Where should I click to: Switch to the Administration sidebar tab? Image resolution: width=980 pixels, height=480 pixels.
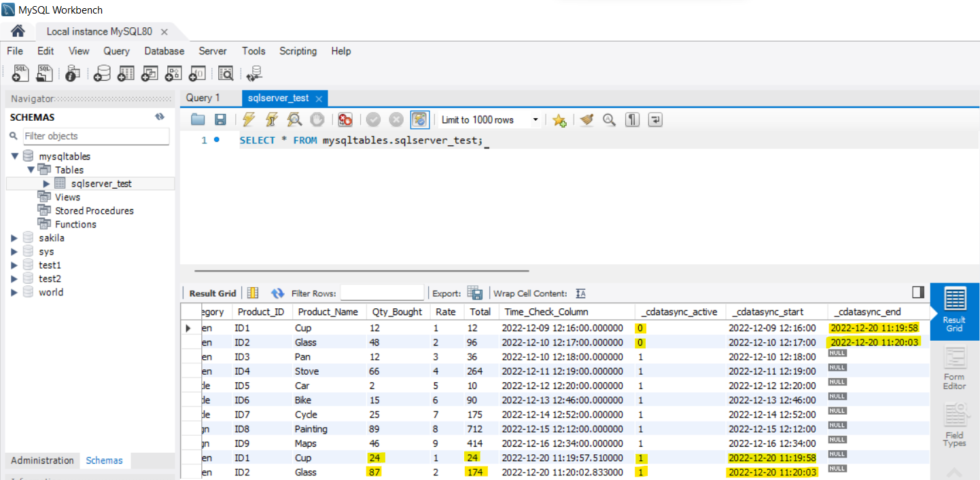[x=41, y=460]
